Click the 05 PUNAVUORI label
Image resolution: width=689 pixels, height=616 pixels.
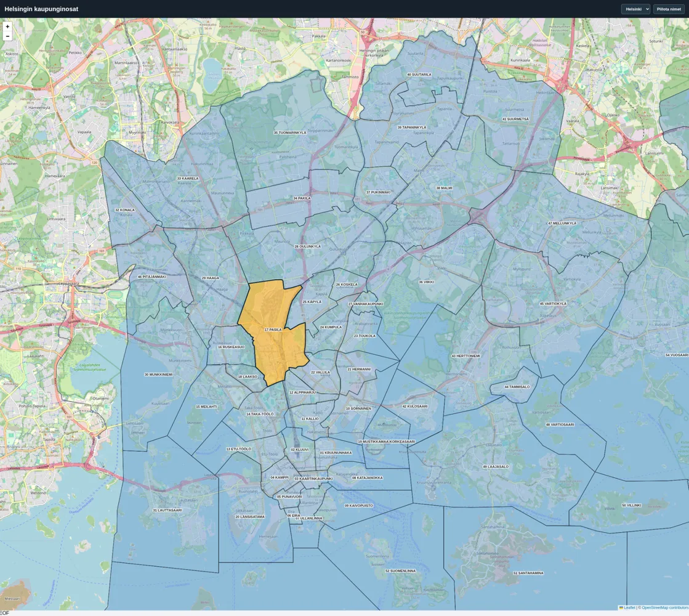coord(289,497)
